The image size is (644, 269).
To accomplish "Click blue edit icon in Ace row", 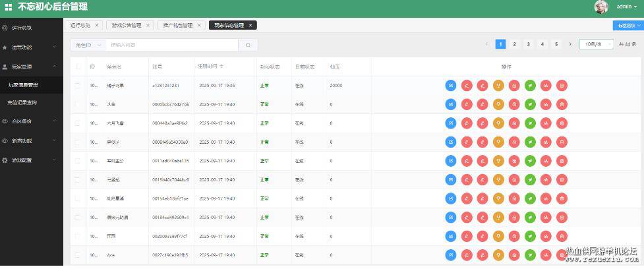I will (x=451, y=255).
